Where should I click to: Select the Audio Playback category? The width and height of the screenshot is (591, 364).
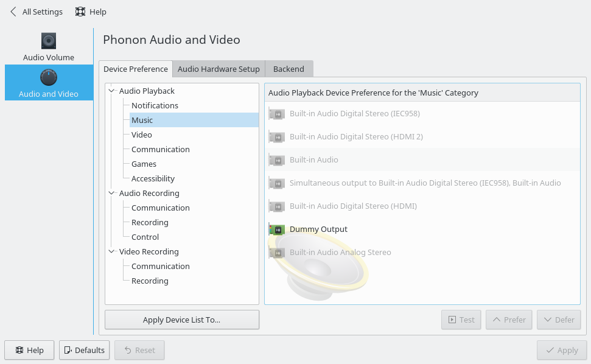(x=147, y=91)
